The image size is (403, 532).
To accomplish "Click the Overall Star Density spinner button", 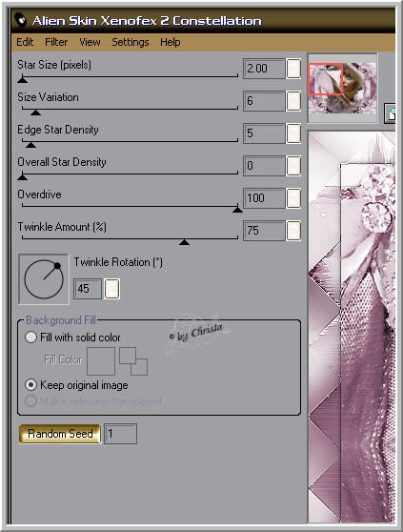I will coord(293,166).
